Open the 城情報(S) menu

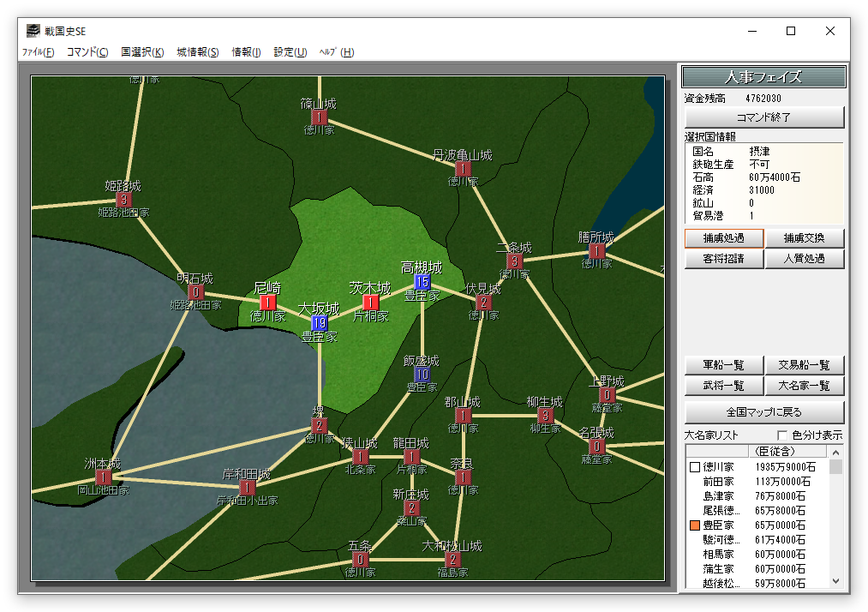pos(198,52)
